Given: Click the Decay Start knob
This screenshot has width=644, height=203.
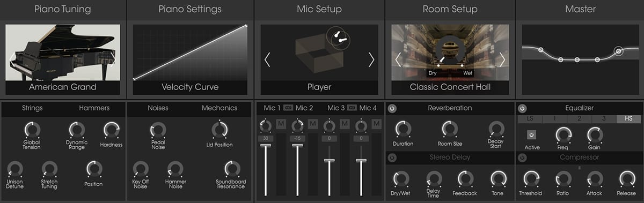Looking at the screenshot, I should pos(496,129).
